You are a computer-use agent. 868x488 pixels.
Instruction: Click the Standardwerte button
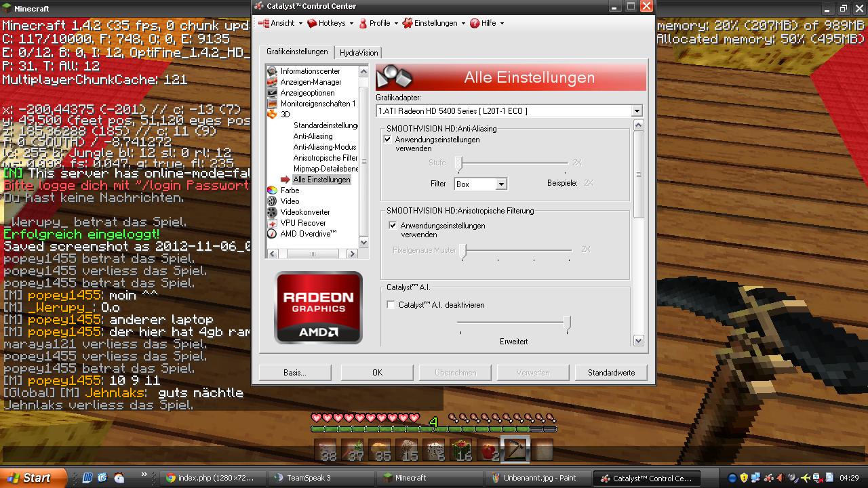(x=611, y=373)
